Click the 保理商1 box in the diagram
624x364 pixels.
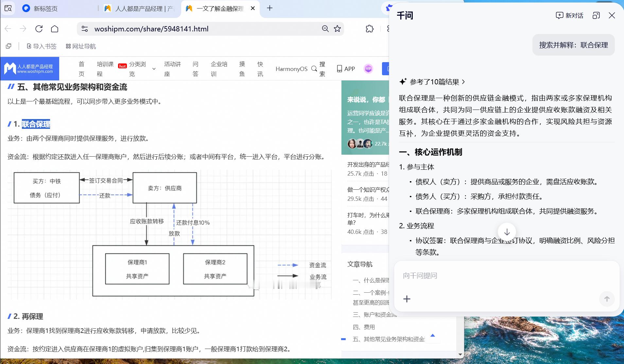[137, 269]
